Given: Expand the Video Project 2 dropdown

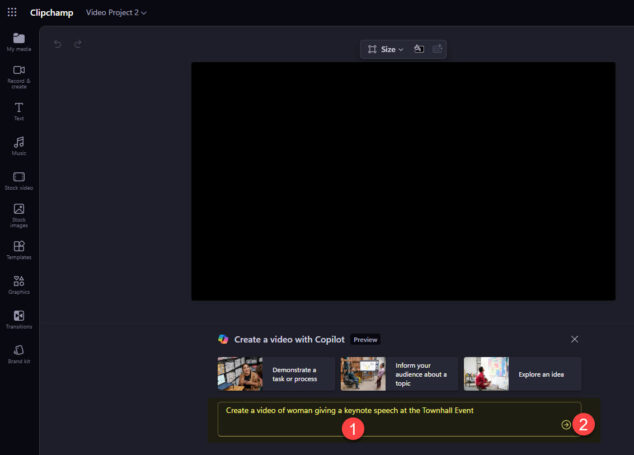Looking at the screenshot, I should [x=116, y=13].
